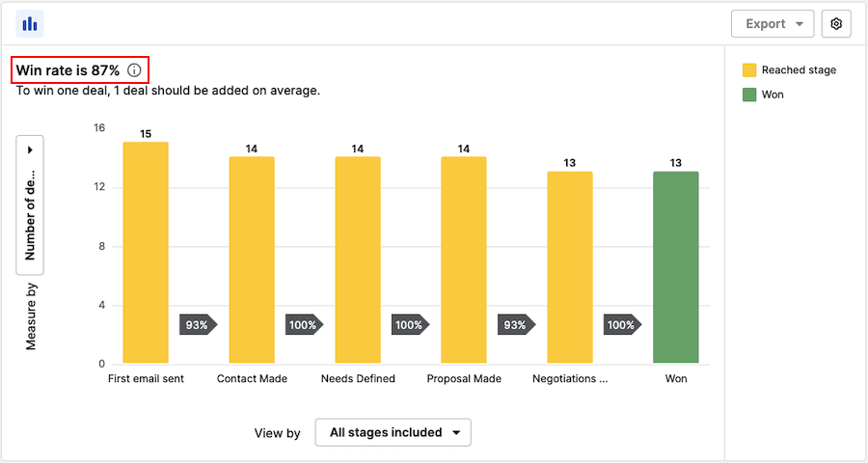Screen dimensions: 868x463
Task: Click the 93% conversion arrow after Proposal Made
Action: (x=517, y=325)
